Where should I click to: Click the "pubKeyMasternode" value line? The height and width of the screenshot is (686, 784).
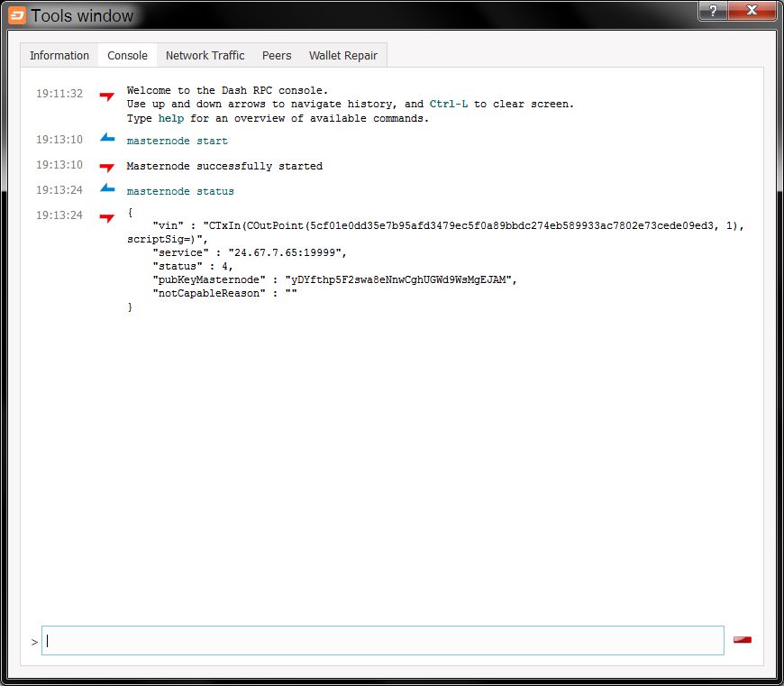point(334,279)
